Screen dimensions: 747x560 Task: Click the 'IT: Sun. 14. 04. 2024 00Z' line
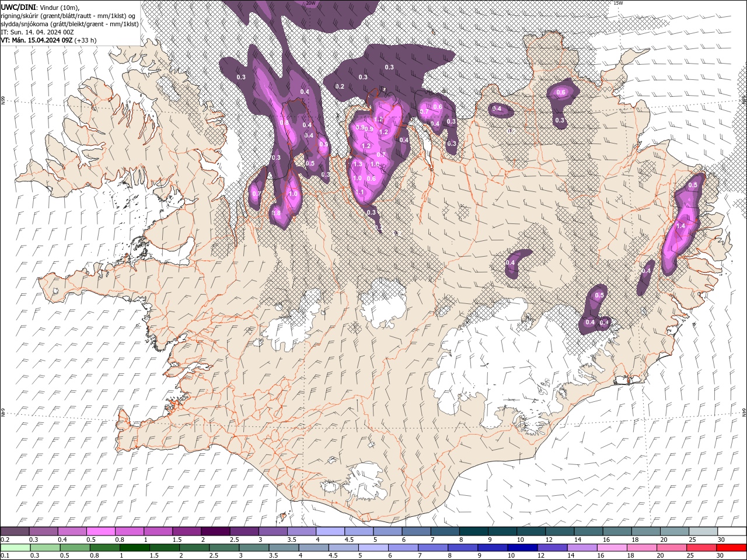(37, 32)
